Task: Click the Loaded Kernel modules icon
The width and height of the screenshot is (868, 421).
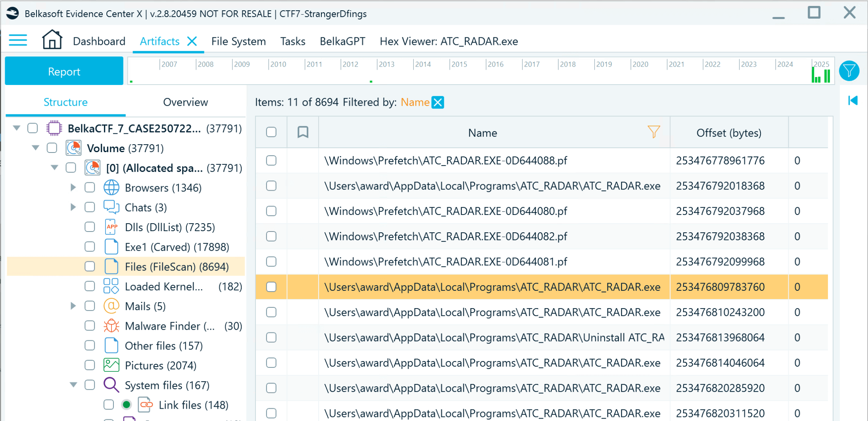Action: (x=111, y=286)
